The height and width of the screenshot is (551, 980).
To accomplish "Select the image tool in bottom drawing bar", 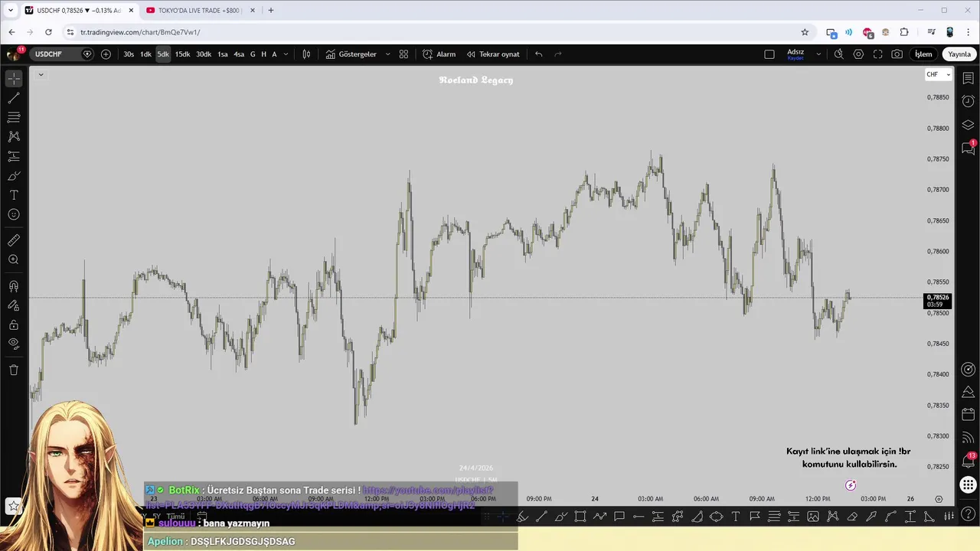I will click(x=813, y=517).
